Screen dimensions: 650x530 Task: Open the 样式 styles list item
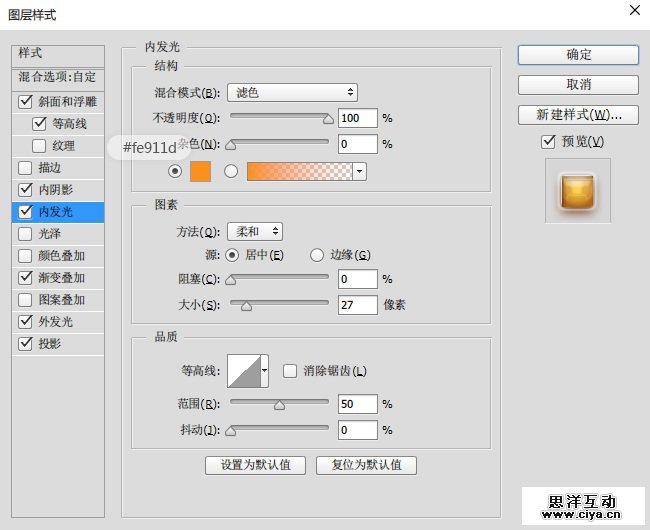[x=58, y=56]
